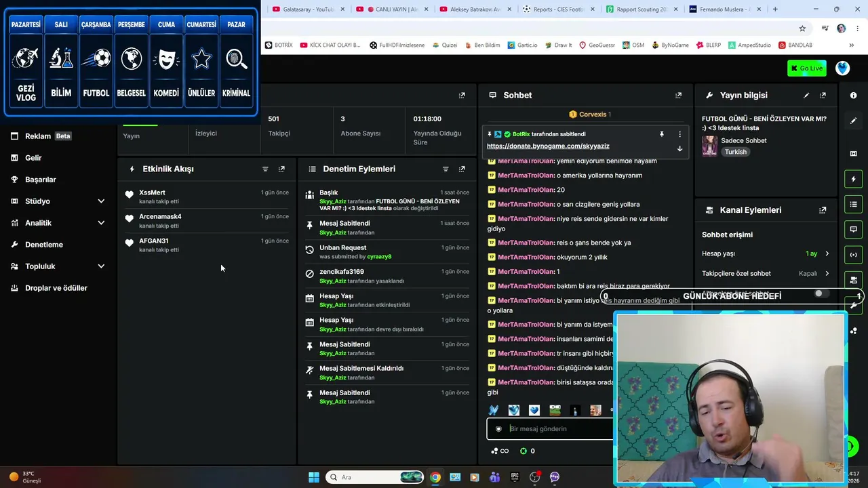Click username cyraazy8 in Unban Request

(378, 257)
